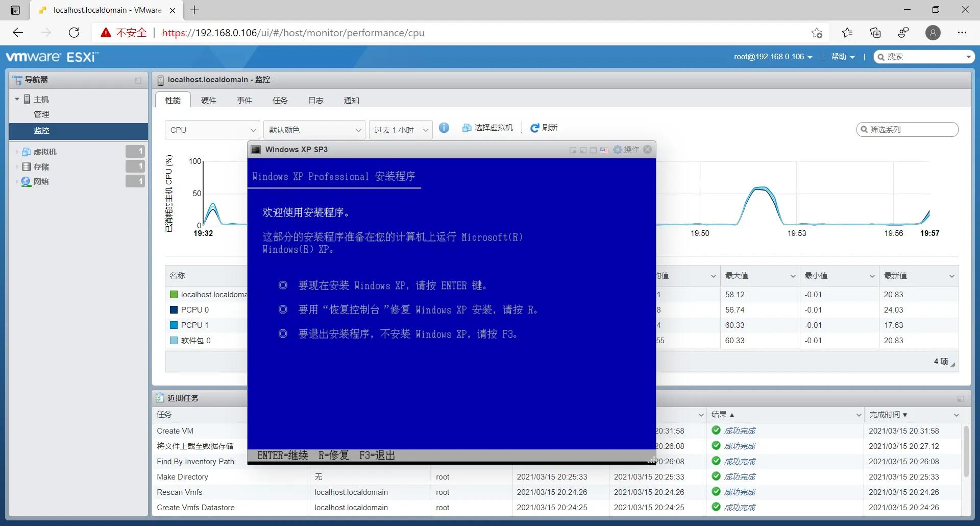Switch to the 事件 tab

(244, 100)
